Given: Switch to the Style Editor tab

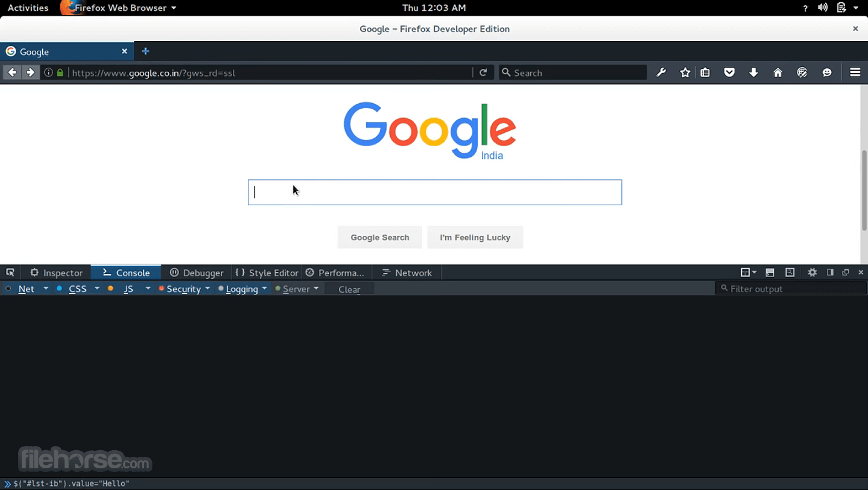Looking at the screenshot, I should [x=267, y=273].
